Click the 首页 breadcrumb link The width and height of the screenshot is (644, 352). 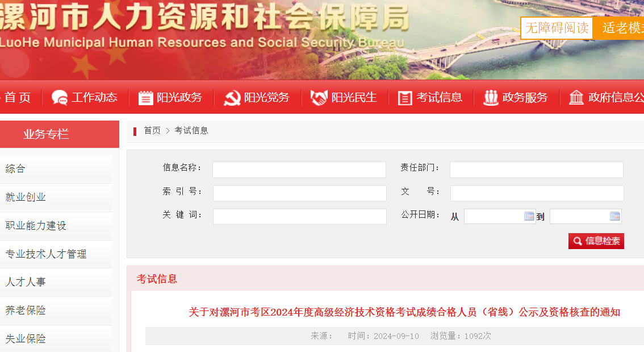click(x=152, y=130)
